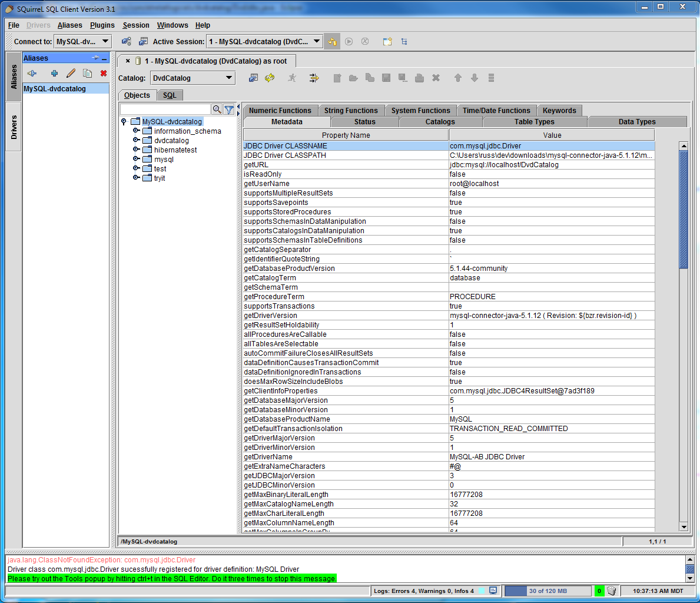Screen dimensions: 700x603
Task: Click the down arrow icon in session toolbar
Action: click(475, 78)
